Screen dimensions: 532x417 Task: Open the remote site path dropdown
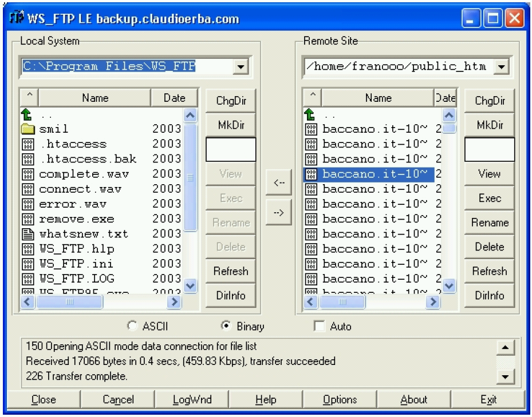pyautogui.click(x=502, y=67)
